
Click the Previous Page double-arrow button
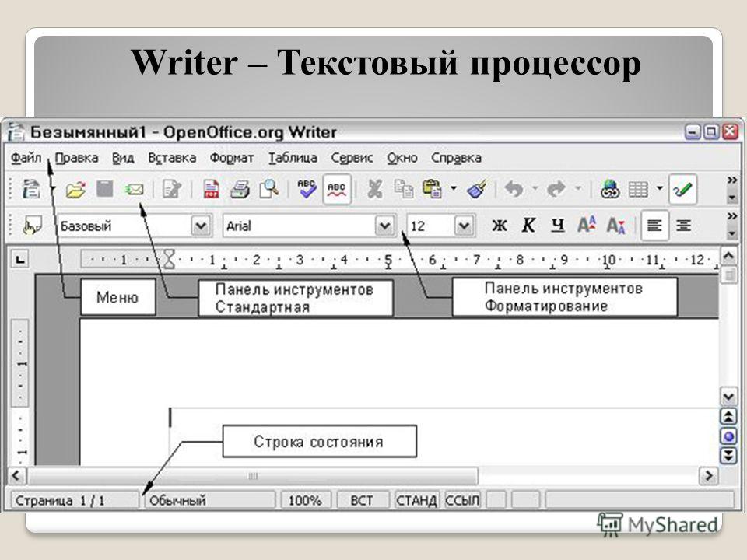click(728, 417)
